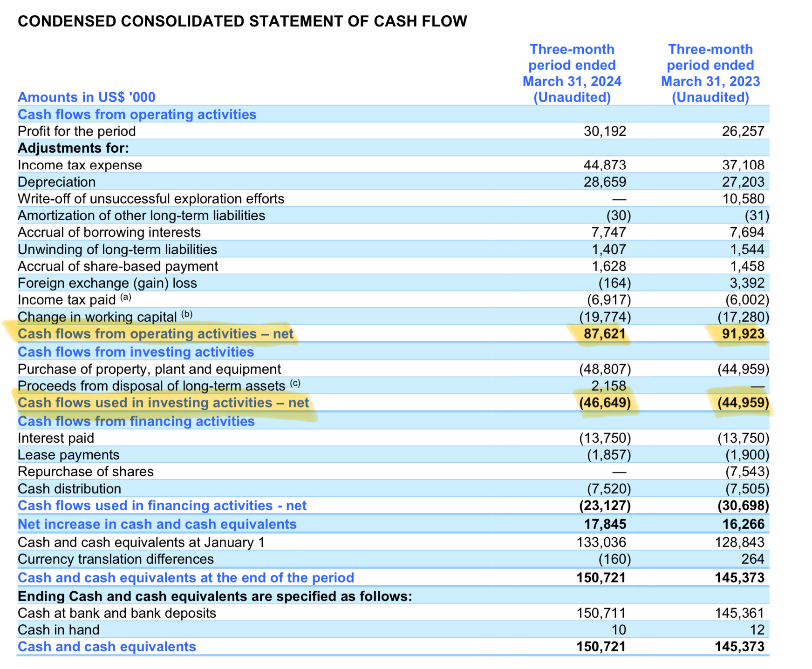Click 'Change in working capital' row label
Image resolution: width=812 pixels, height=669 pixels.
tap(105, 316)
